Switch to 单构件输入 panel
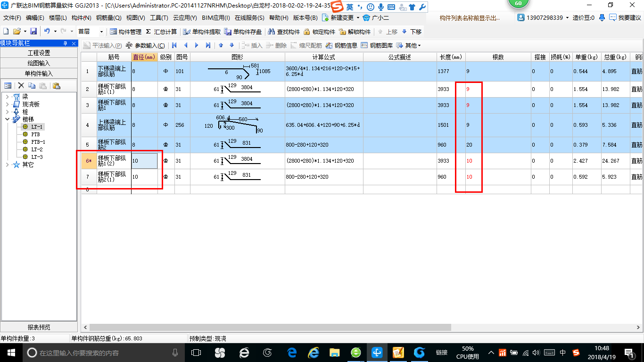The width and height of the screenshot is (644, 362). pyautogui.click(x=39, y=74)
